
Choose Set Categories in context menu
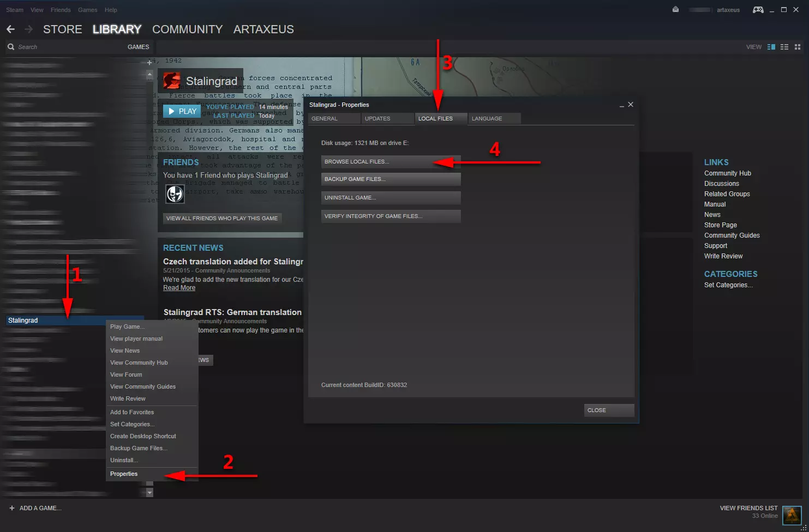point(152,424)
